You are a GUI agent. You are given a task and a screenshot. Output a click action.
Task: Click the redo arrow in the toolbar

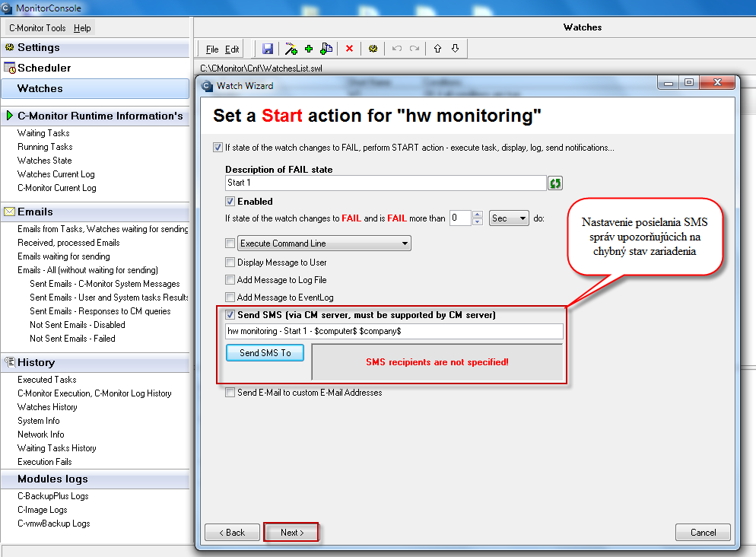coord(415,49)
